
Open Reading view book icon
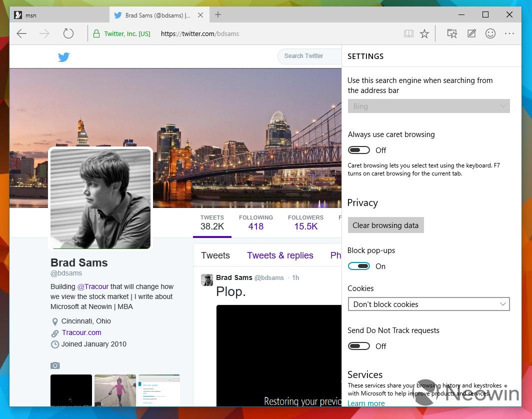click(x=408, y=33)
